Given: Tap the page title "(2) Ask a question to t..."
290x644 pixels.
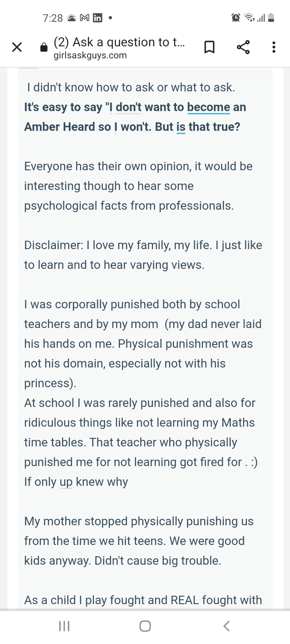Looking at the screenshot, I should [x=119, y=42].
